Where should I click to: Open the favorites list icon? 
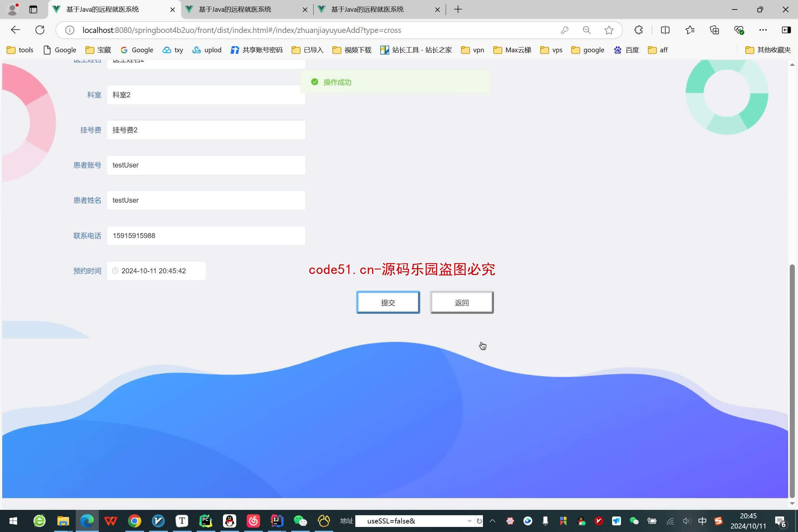pos(690,30)
